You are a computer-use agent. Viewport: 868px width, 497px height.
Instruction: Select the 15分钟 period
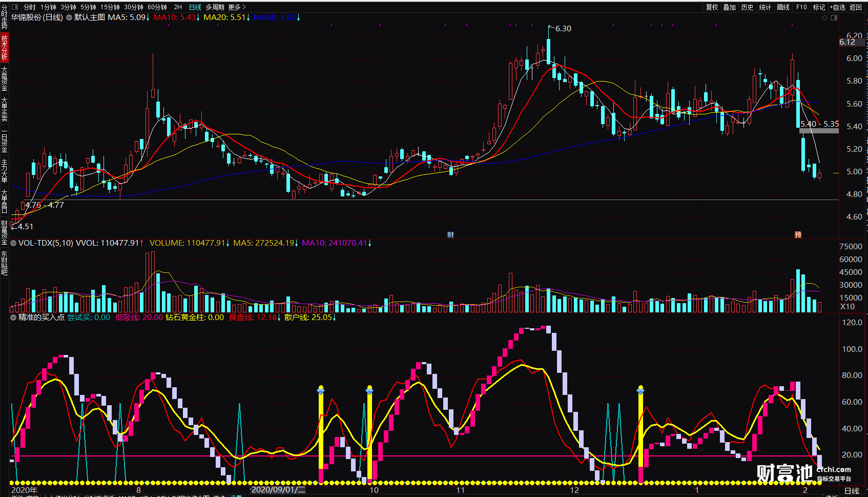pyautogui.click(x=110, y=7)
